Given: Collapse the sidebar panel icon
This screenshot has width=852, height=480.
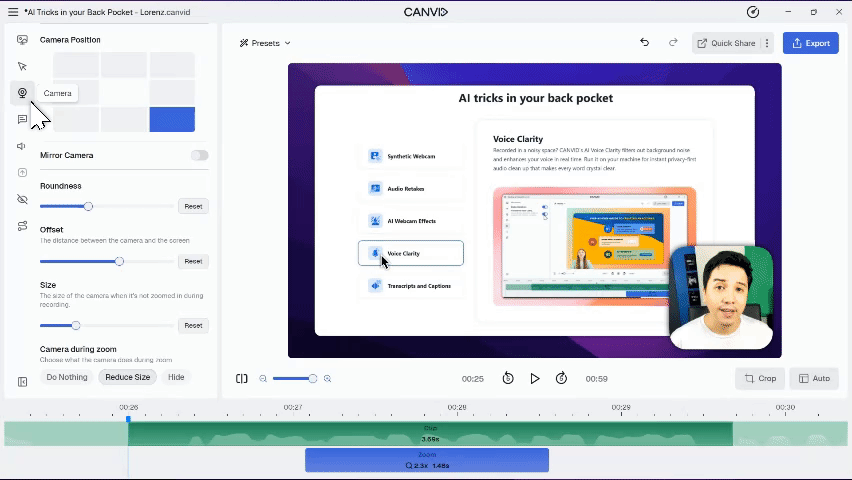Looking at the screenshot, I should pyautogui.click(x=22, y=382).
